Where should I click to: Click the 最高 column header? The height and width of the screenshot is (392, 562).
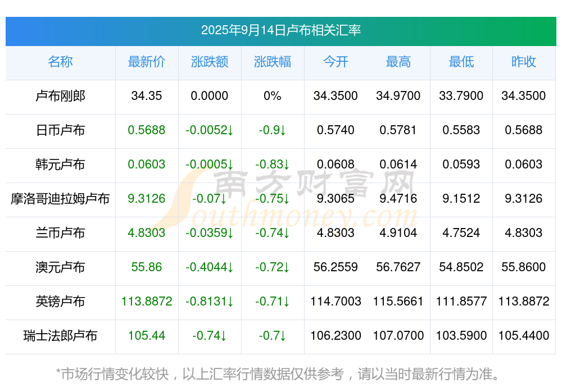pos(398,62)
